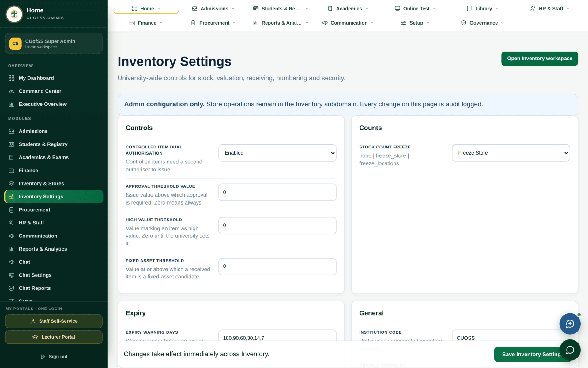
Task: Open the Online Test top menu
Action: coord(415,9)
